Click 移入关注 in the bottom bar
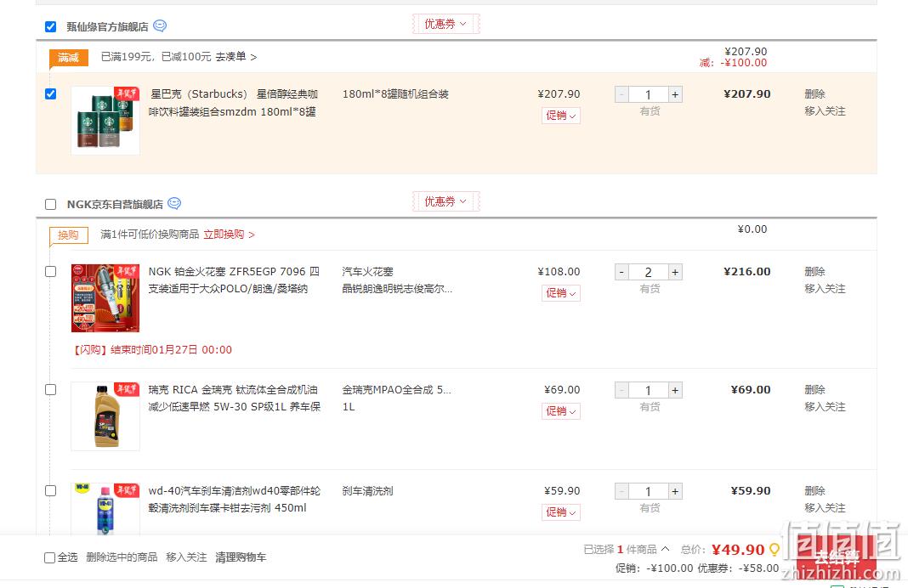Image resolution: width=908 pixels, height=588 pixels. click(x=186, y=557)
